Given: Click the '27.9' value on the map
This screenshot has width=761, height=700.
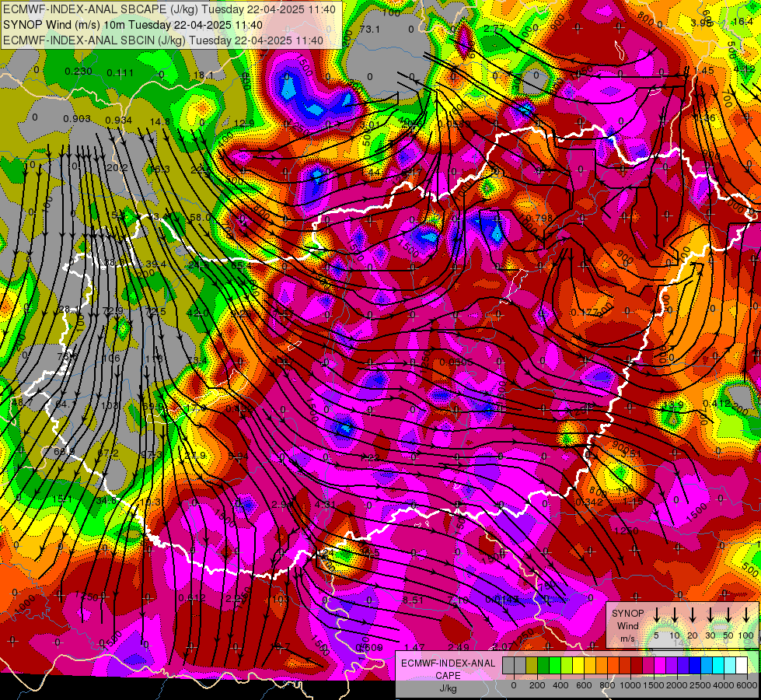Looking at the screenshot, I should click(x=196, y=456).
